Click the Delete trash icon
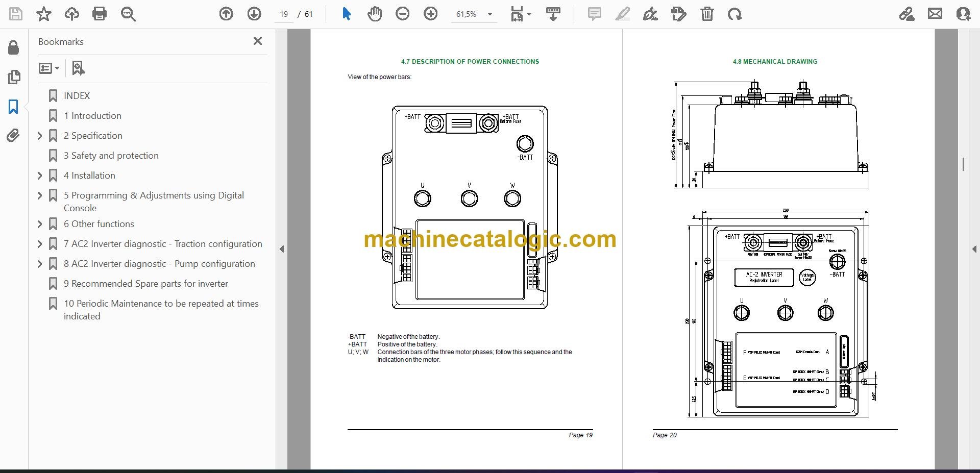 coord(707,14)
